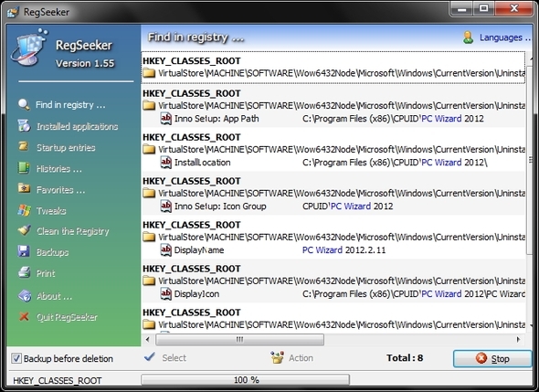Screen dimensions: 539x392
Task: Click the About help icon
Action: (x=25, y=296)
